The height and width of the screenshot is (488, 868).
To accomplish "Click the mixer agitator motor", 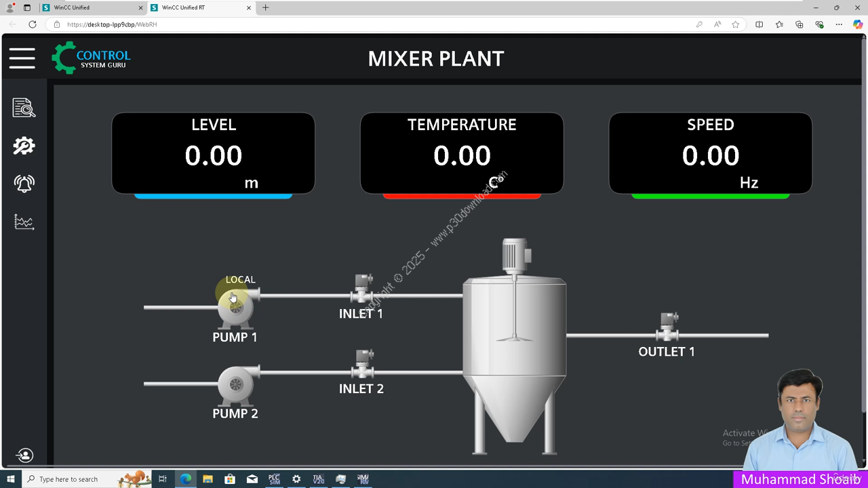I will (x=515, y=254).
